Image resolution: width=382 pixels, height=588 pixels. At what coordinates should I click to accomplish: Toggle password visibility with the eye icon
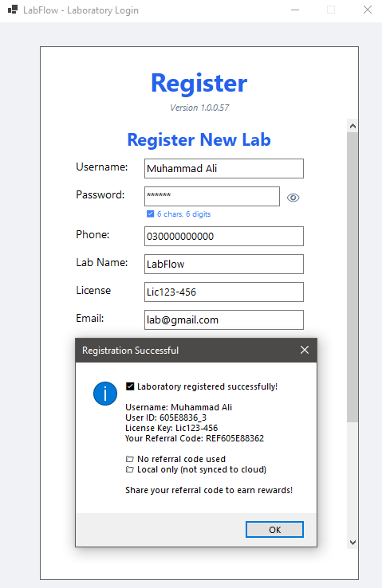[x=293, y=198]
